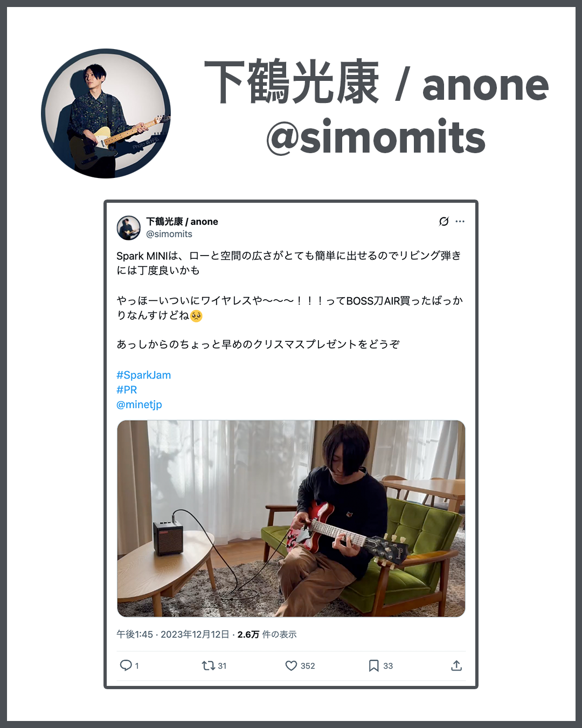Screen dimensions: 582x728
Task: Open the #PR hashtag
Action: [x=127, y=389]
